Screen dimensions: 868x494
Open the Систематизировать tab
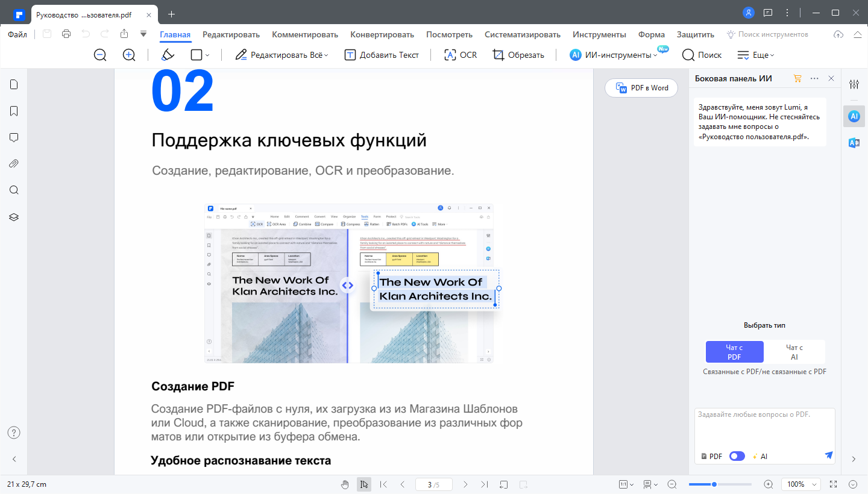coord(523,34)
